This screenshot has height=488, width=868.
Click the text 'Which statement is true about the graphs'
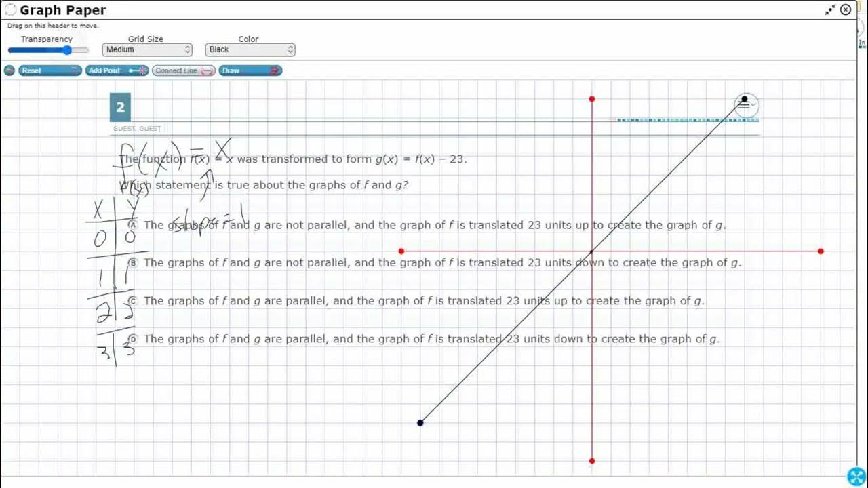coord(239,185)
